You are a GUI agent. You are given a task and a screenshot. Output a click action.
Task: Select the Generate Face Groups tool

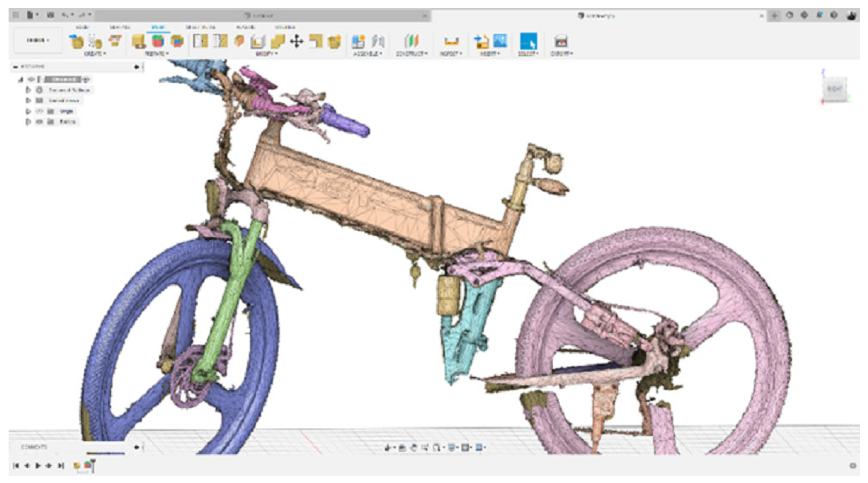click(157, 41)
